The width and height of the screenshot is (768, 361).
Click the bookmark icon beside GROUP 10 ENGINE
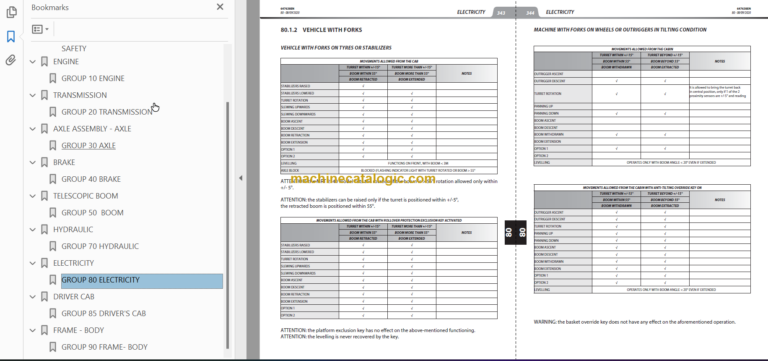point(53,78)
